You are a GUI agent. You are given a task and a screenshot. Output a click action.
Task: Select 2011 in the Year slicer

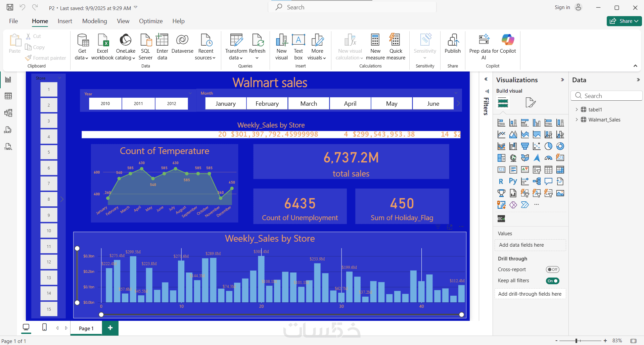(x=138, y=104)
